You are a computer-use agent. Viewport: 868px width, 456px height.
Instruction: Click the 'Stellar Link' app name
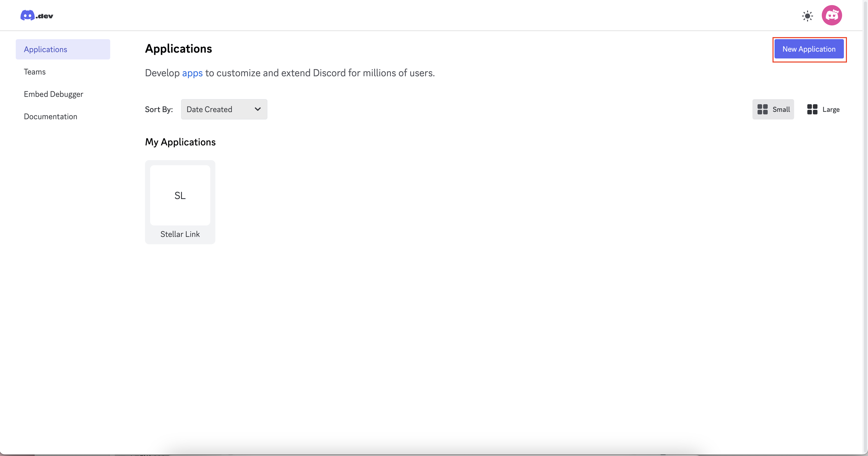pos(180,234)
